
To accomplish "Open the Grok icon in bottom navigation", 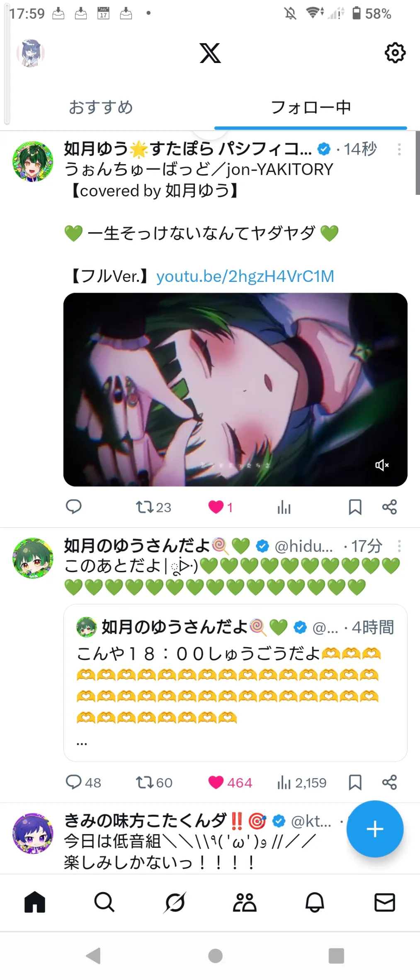I will pyautogui.click(x=175, y=902).
